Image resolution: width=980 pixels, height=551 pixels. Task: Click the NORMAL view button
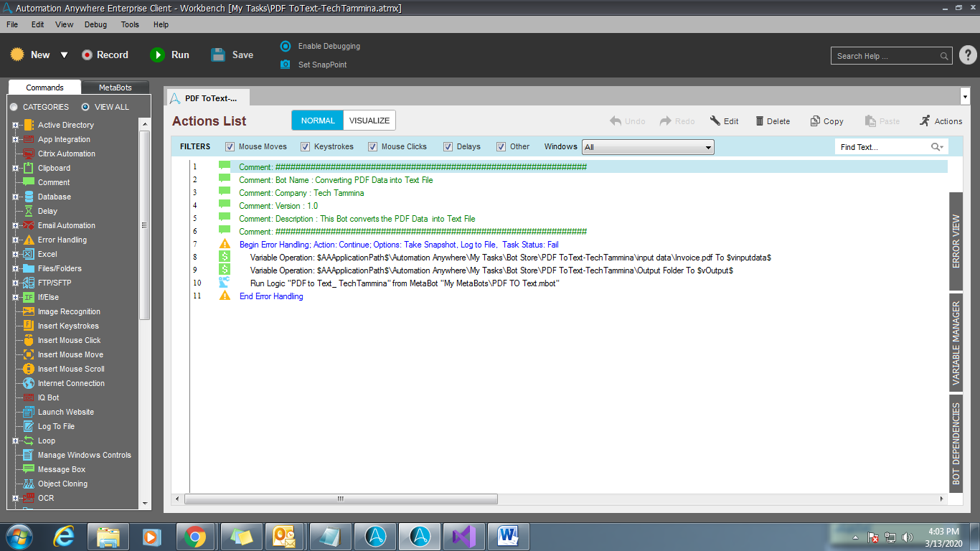click(318, 121)
